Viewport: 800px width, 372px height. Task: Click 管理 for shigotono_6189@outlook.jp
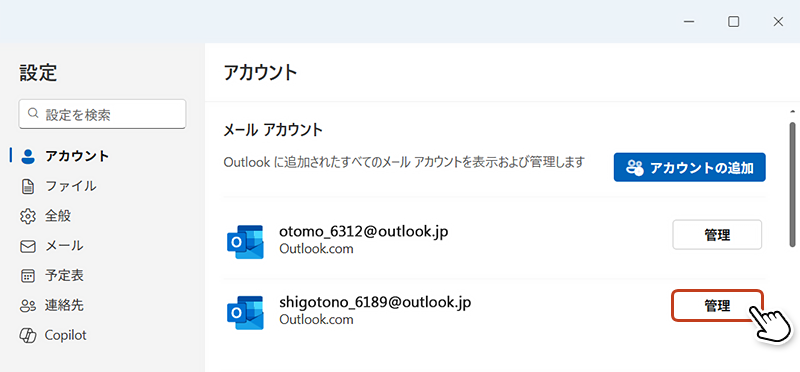(x=717, y=306)
